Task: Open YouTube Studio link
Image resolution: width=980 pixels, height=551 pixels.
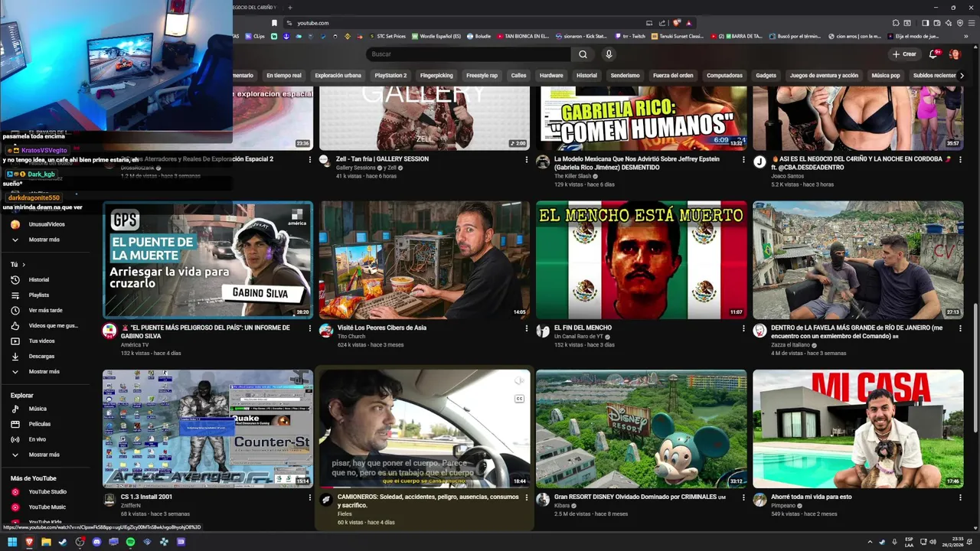Action: click(47, 492)
